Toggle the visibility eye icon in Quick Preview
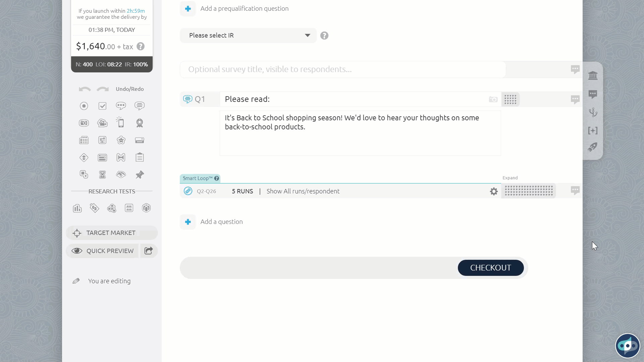The height and width of the screenshot is (362, 644). [77, 251]
